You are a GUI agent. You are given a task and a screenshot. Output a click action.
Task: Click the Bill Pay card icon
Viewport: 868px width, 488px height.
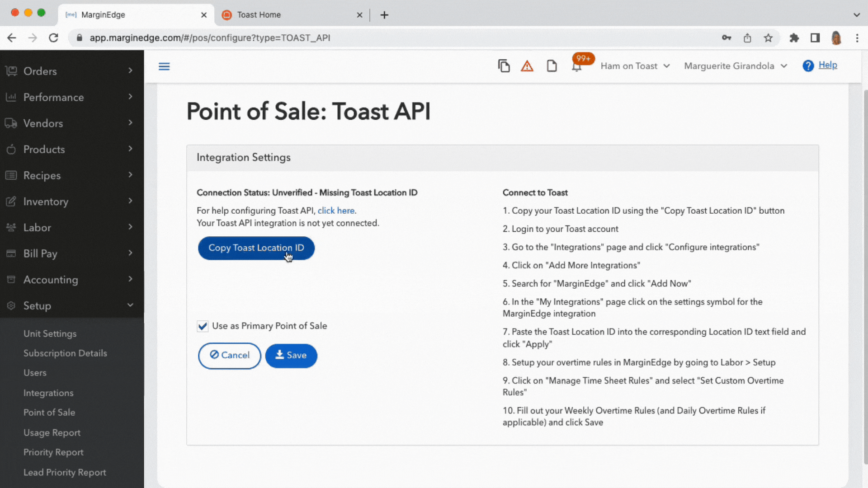[x=11, y=253]
